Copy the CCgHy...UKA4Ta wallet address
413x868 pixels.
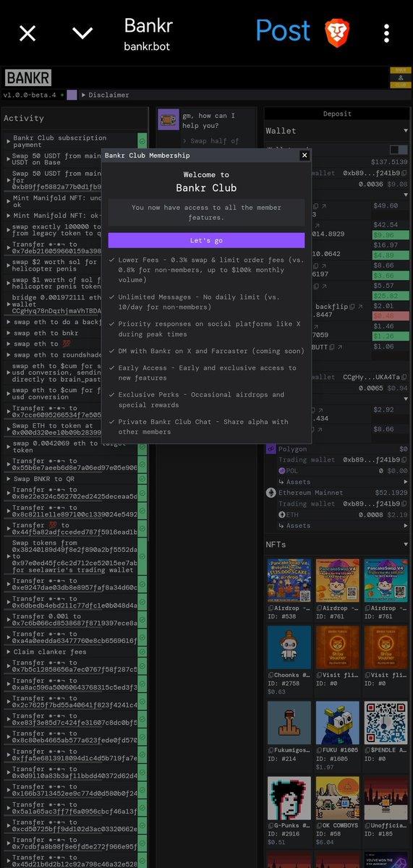click(404, 377)
